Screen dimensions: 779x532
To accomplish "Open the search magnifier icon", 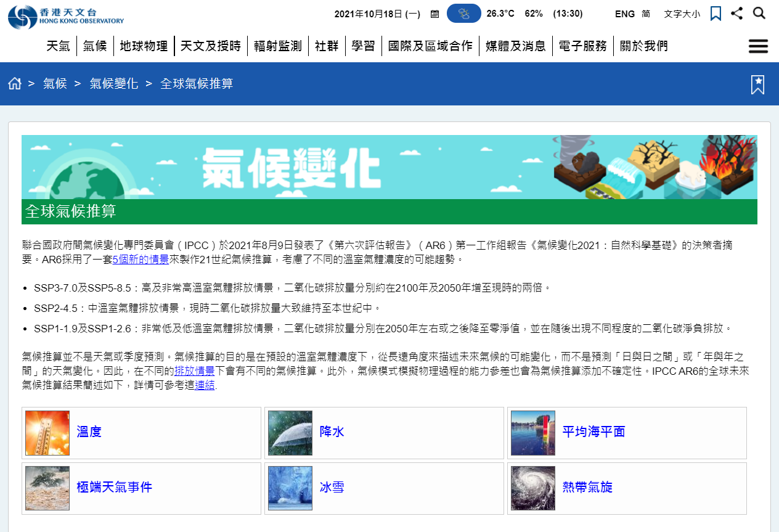I will point(759,14).
